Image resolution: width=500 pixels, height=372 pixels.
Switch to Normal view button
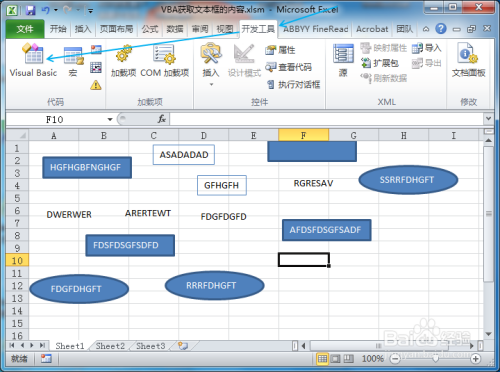pyautogui.click(x=322, y=359)
